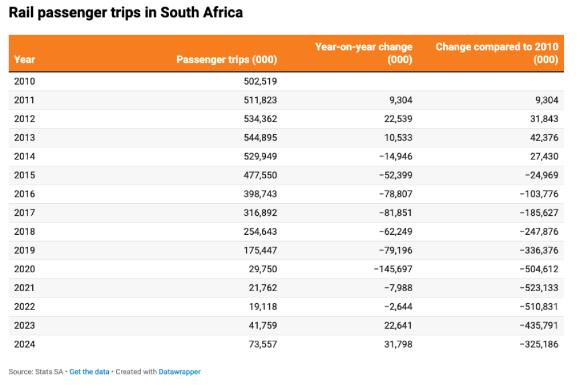Click the 2012 year-on-year value 22,539
The image size is (588, 385).
point(398,119)
